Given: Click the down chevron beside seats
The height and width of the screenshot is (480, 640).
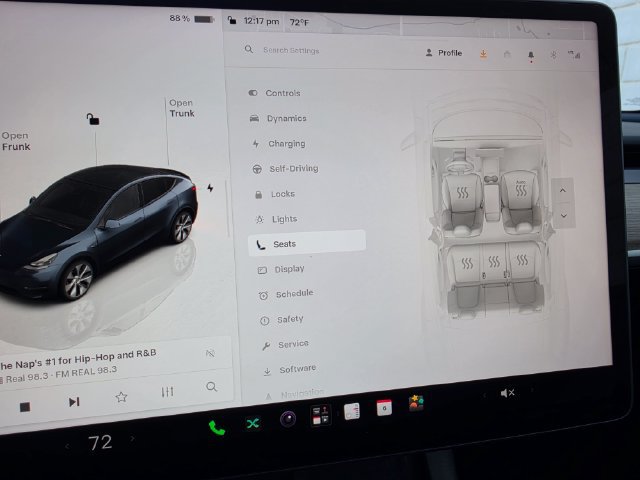Looking at the screenshot, I should [x=564, y=216].
